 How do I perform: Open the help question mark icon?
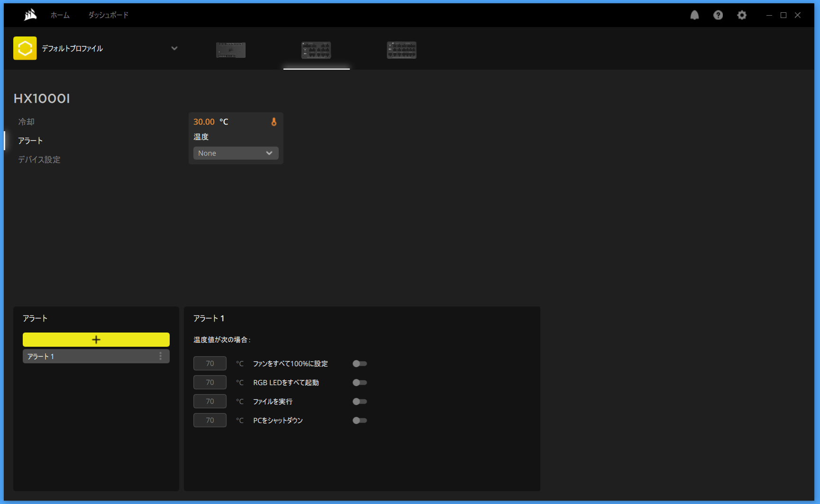718,15
